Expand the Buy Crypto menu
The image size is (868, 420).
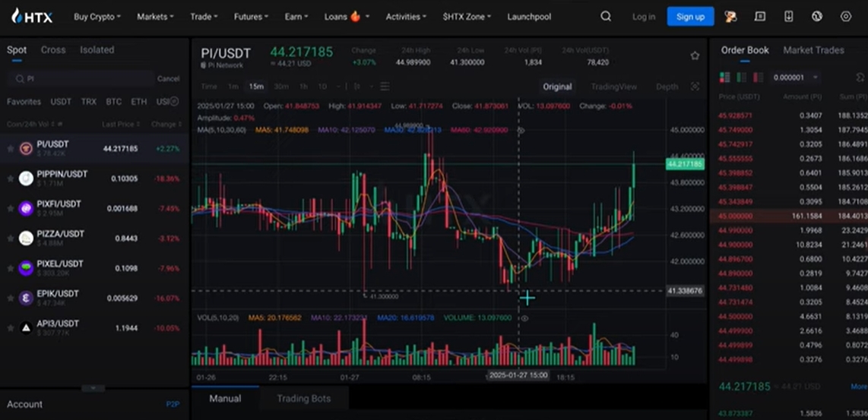click(x=98, y=17)
